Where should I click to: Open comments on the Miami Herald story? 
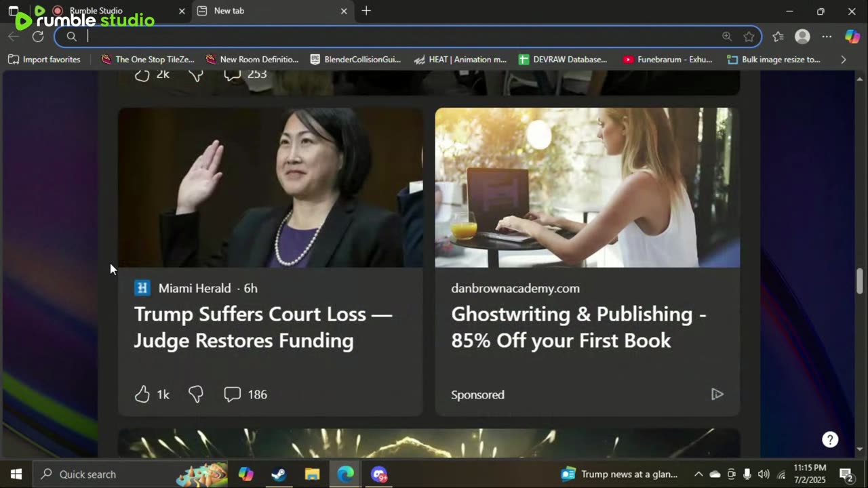[245, 394]
